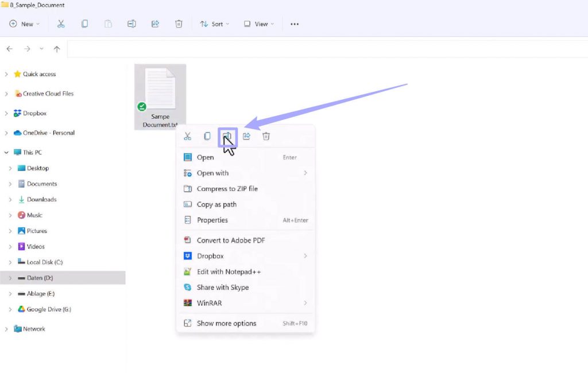Select the Cut icon in the context menu toolbar
The width and height of the screenshot is (588, 373).
click(187, 136)
